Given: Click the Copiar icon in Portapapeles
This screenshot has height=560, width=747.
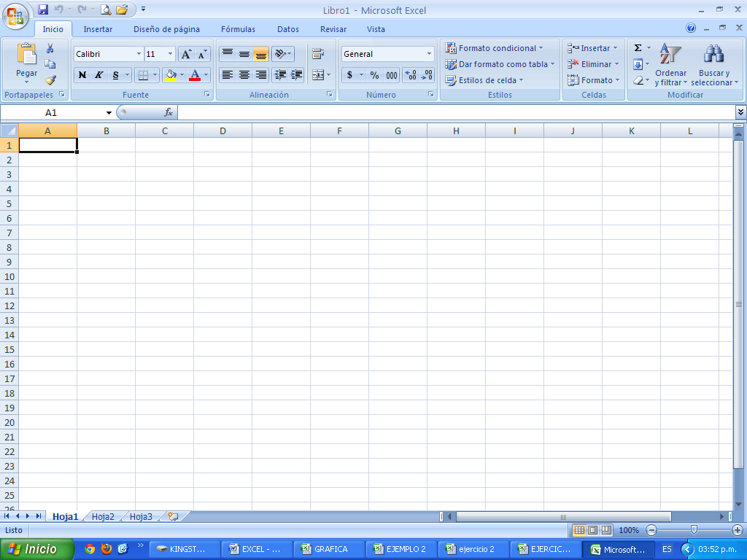Looking at the screenshot, I should click(50, 64).
